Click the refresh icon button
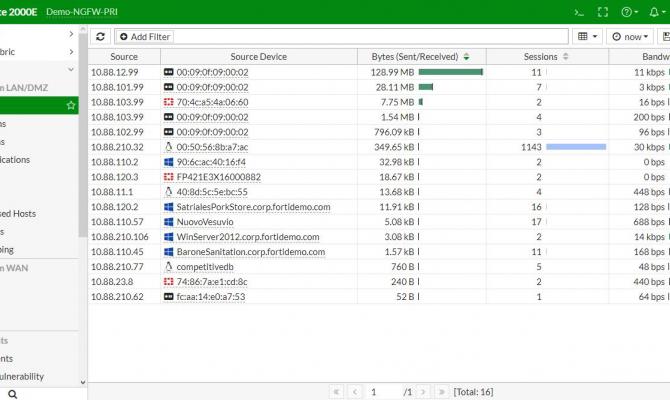 100,37
